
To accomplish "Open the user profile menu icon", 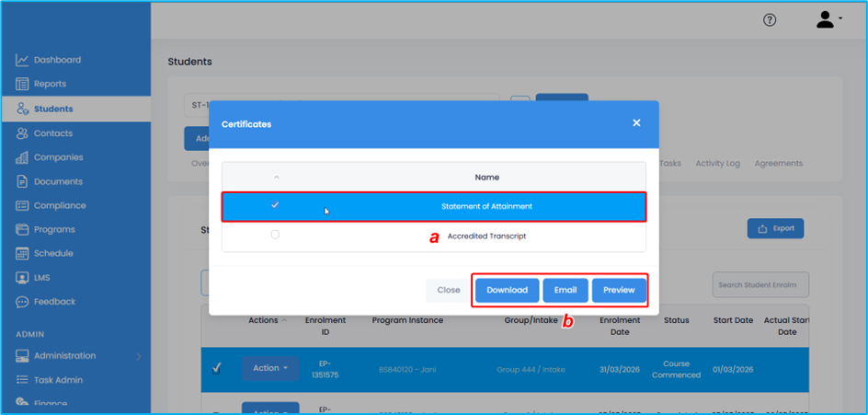I will click(x=828, y=20).
